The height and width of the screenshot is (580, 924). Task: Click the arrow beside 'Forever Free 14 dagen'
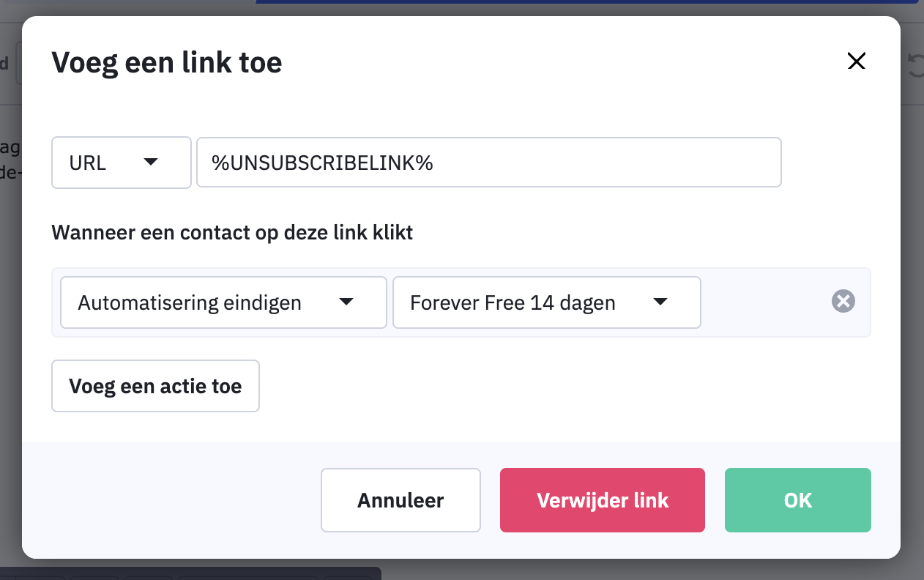click(x=660, y=302)
